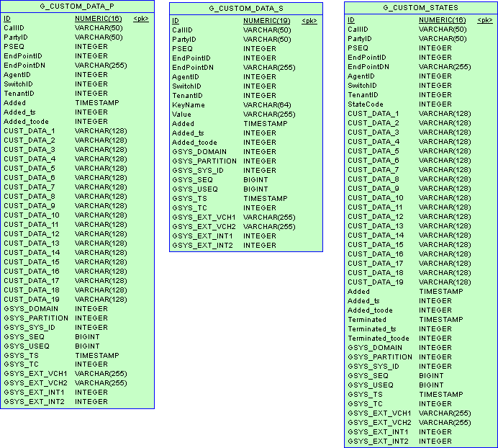
Task: Click VARCHAR(255) type of EndPointDN in G_CUSTOM_DATA_P
Action: pyautogui.click(x=101, y=66)
